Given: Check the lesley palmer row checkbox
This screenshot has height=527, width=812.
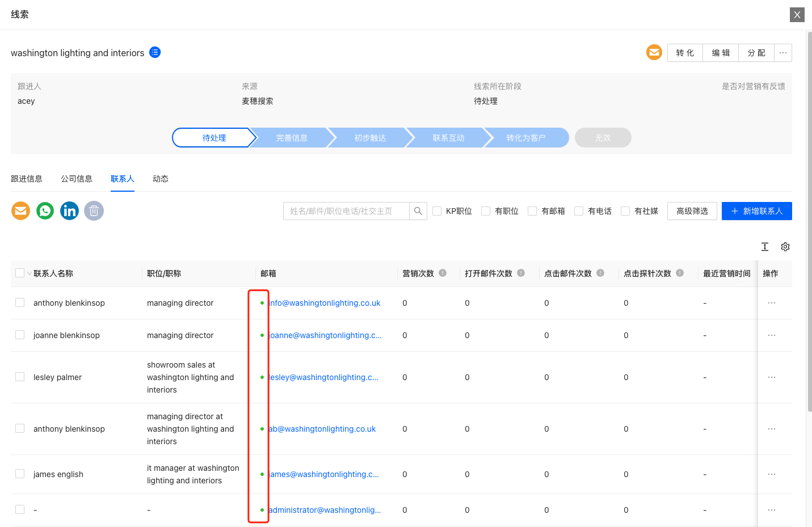Looking at the screenshot, I should (x=20, y=377).
